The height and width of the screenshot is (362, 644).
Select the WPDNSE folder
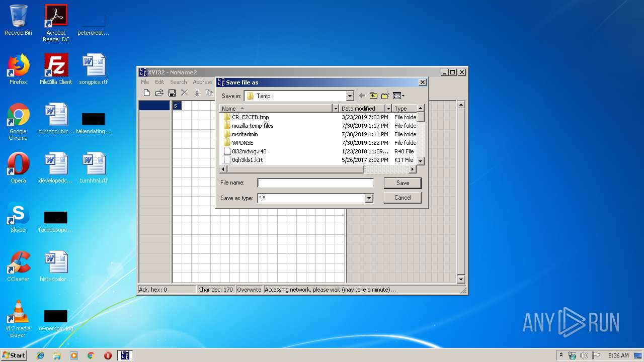coord(239,143)
